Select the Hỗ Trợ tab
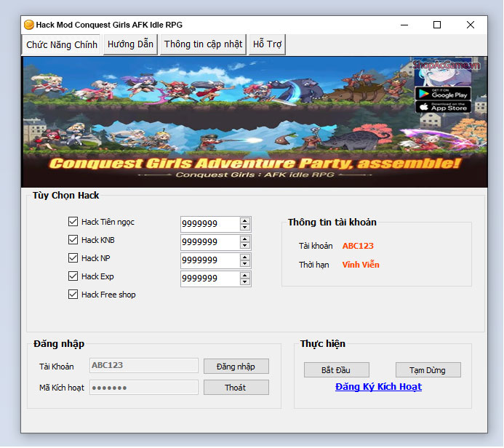504x448 pixels. (267, 44)
